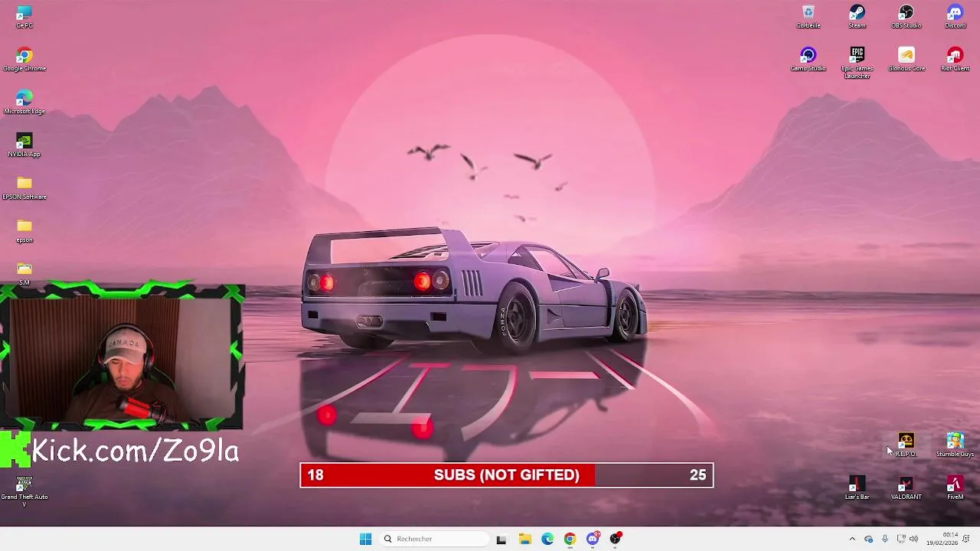Image resolution: width=980 pixels, height=551 pixels.
Task: Select the Glorious Core desktop icon
Action: pos(906,60)
